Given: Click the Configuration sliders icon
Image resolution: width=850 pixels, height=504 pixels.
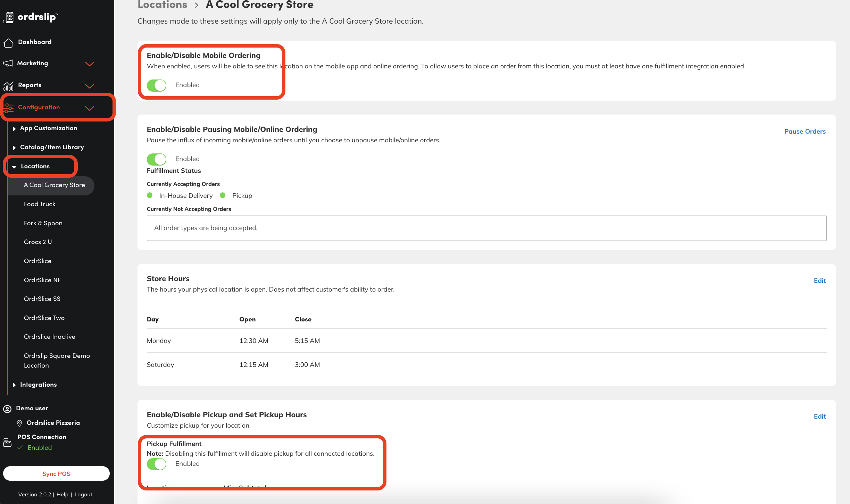Looking at the screenshot, I should tap(8, 108).
